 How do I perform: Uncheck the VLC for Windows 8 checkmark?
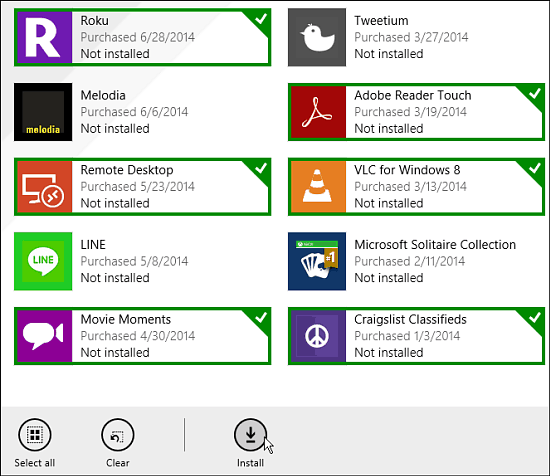(535, 168)
